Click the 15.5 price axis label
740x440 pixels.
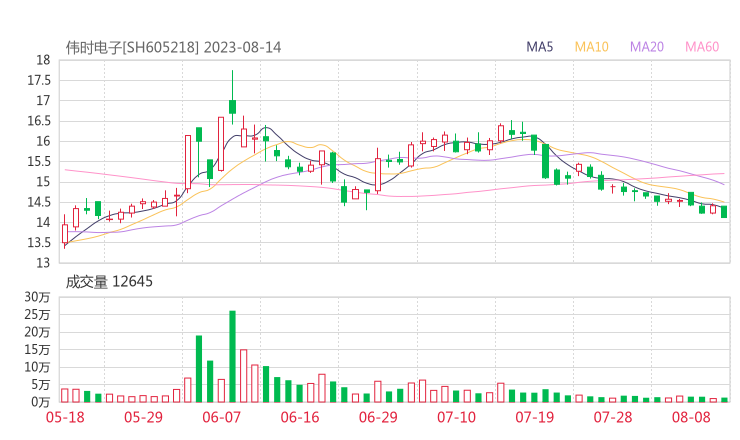39,161
